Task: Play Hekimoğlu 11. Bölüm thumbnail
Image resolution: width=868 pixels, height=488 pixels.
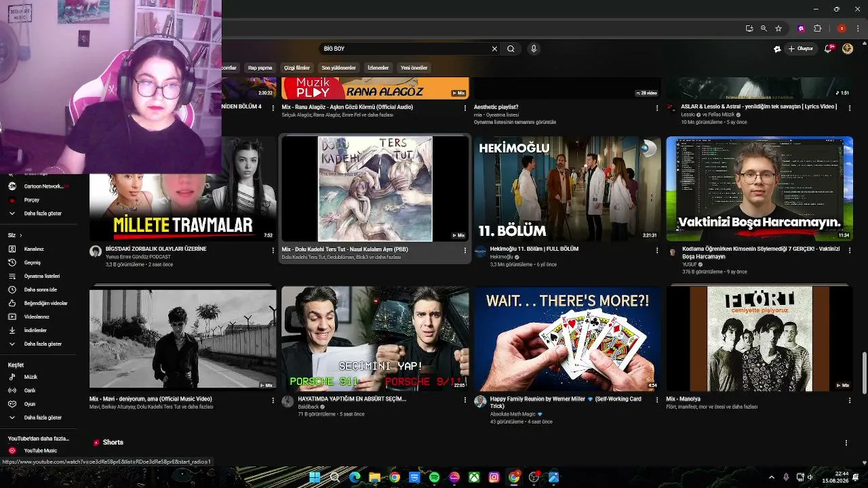Action: click(x=567, y=189)
